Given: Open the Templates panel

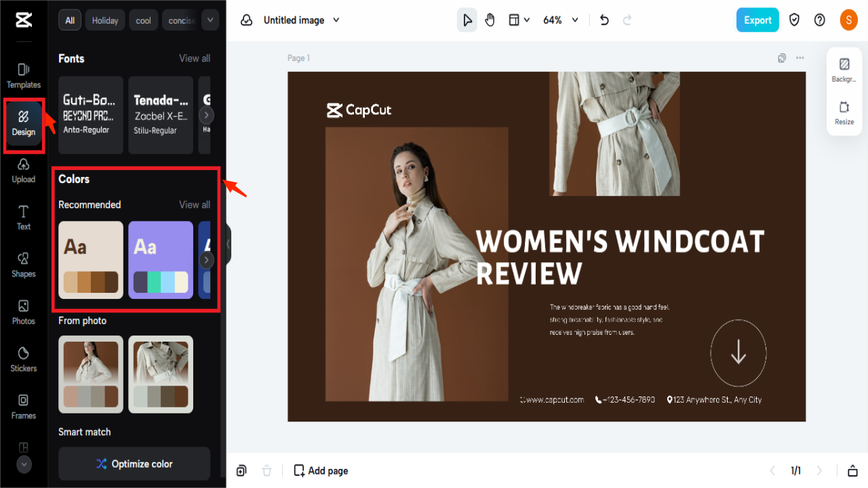Looking at the screenshot, I should [x=24, y=76].
